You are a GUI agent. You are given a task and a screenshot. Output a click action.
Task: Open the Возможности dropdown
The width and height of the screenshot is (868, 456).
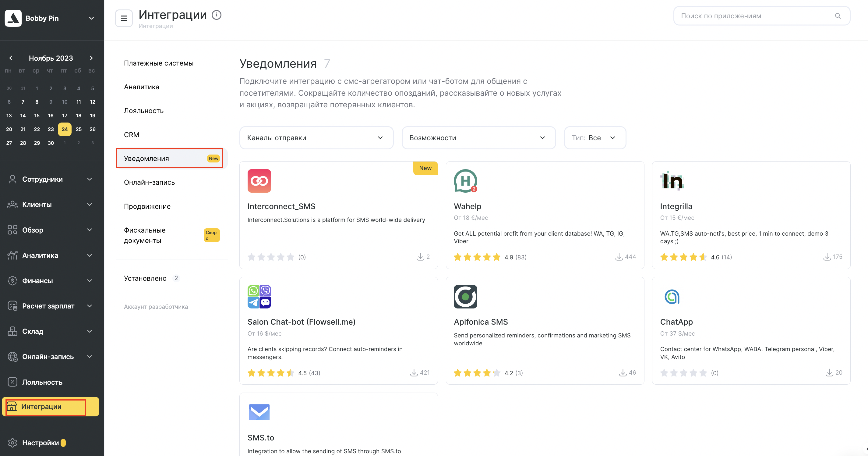pyautogui.click(x=478, y=137)
